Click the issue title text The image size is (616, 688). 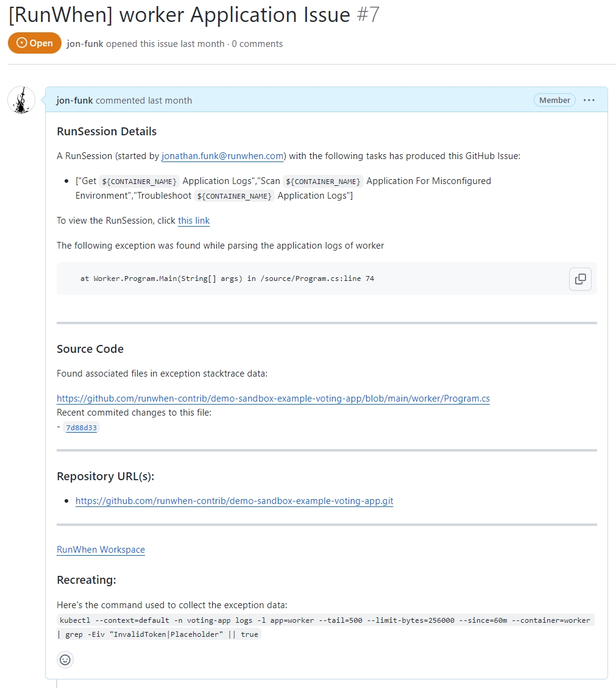click(179, 15)
